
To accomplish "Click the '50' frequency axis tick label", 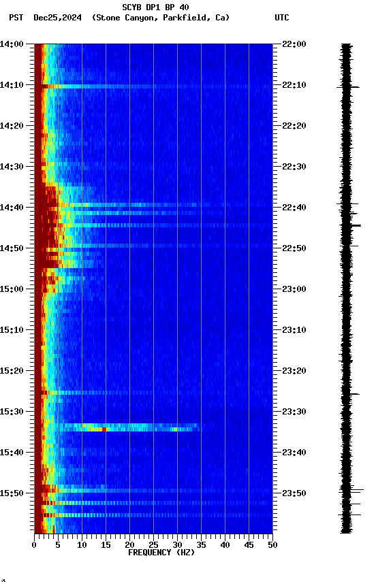I will pos(272,545).
